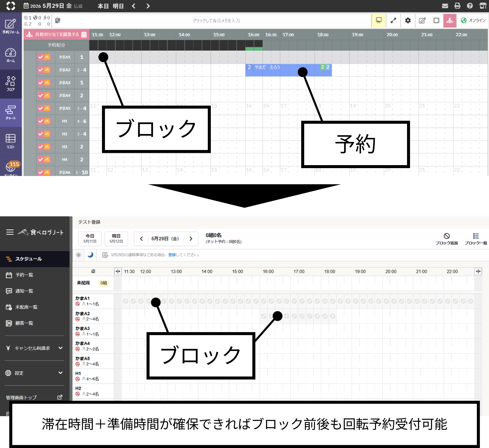Select table row かまA2 2〜4名
Screen dimensions: 489x448
click(x=93, y=316)
